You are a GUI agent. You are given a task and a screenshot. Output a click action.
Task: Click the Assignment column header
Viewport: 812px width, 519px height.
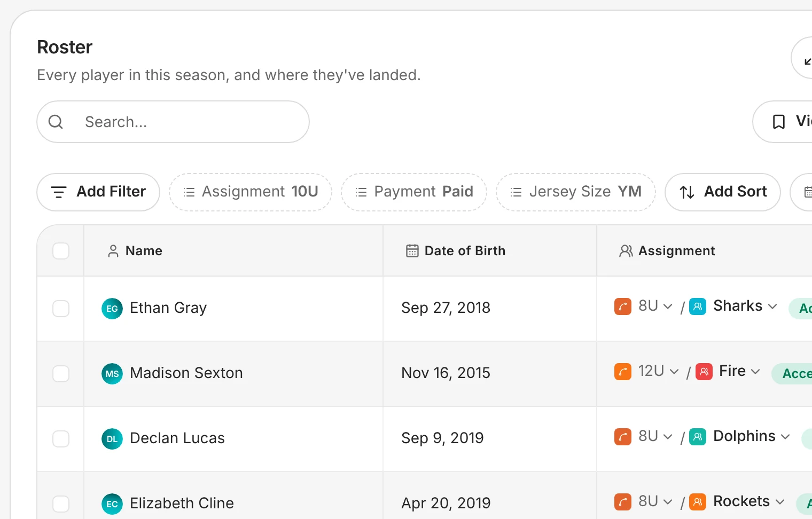(x=705, y=251)
